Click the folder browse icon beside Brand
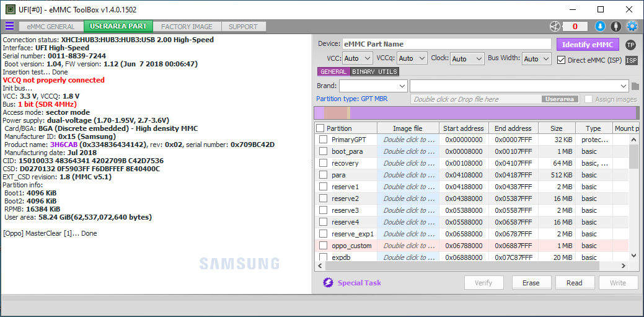The width and height of the screenshot is (644, 317). coord(635,86)
